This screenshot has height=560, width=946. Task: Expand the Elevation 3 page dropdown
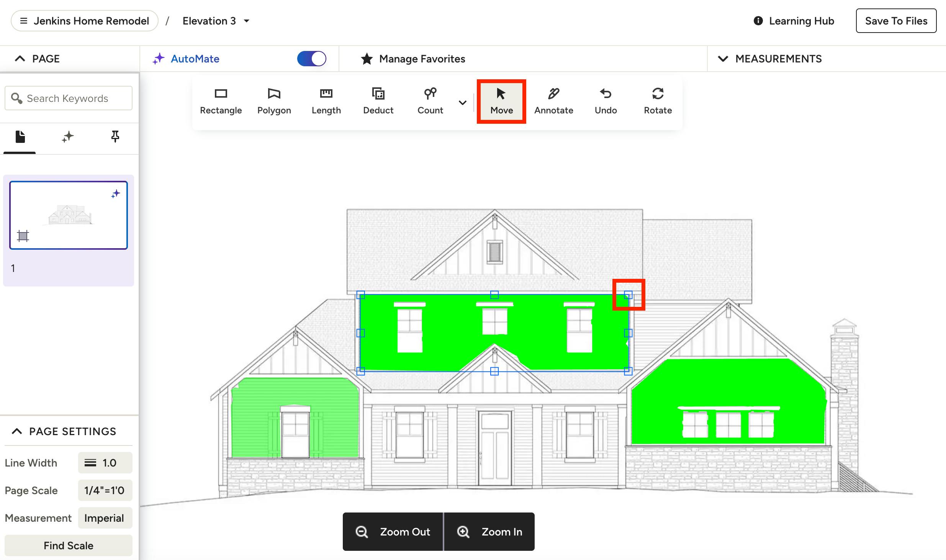[x=247, y=21]
